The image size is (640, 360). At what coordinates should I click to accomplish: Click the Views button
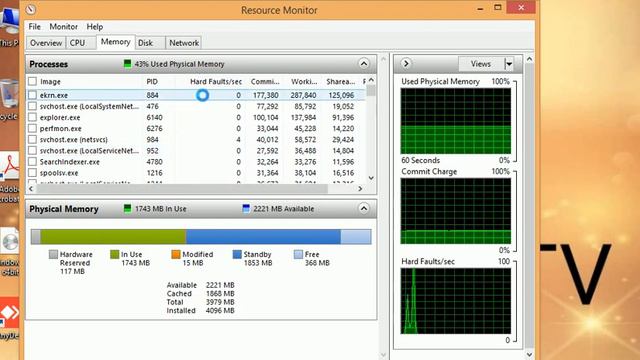click(481, 64)
